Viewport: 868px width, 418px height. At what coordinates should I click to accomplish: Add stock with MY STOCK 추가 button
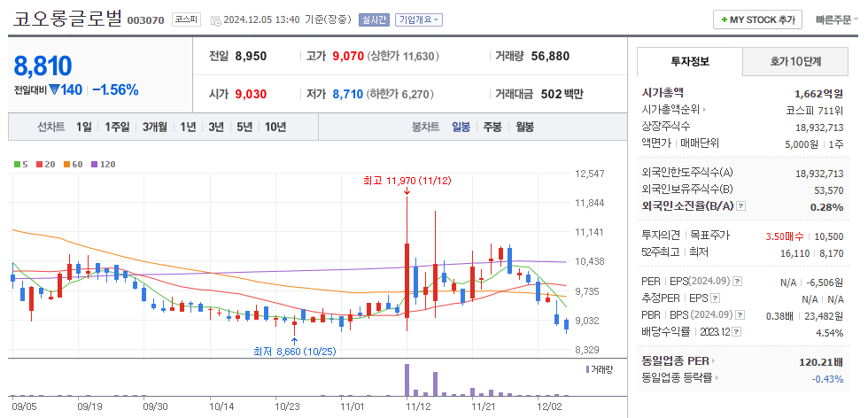click(757, 20)
